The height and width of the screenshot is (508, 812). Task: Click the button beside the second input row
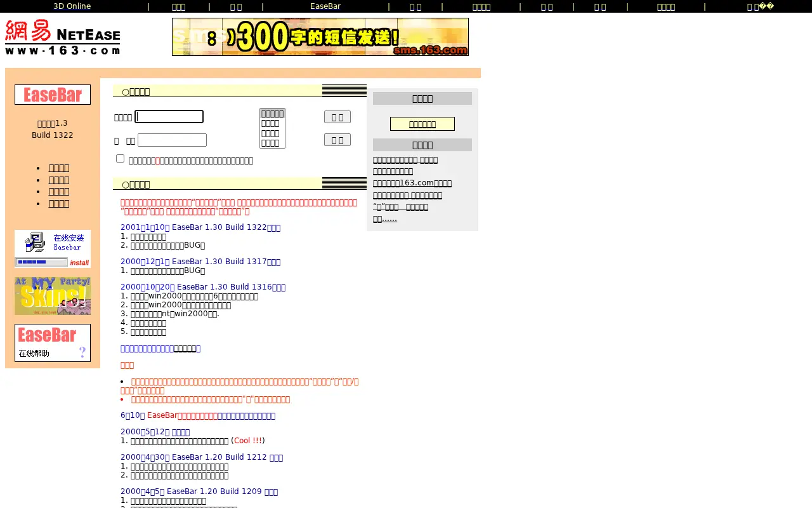(337, 140)
